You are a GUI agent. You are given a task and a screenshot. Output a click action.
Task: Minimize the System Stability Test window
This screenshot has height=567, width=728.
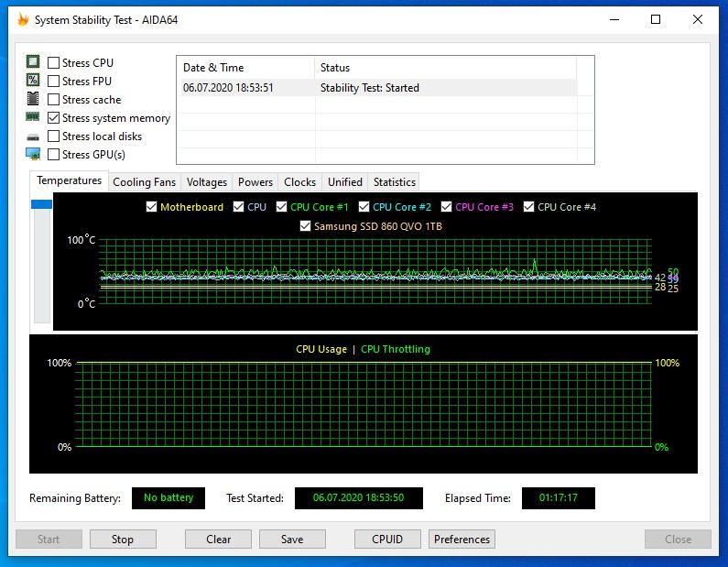click(x=614, y=19)
